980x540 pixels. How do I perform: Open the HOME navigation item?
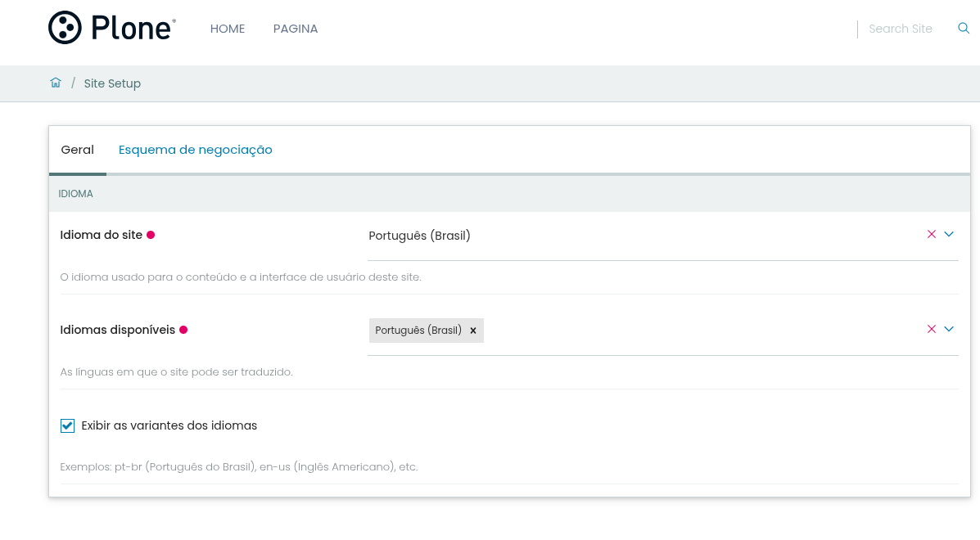228,29
